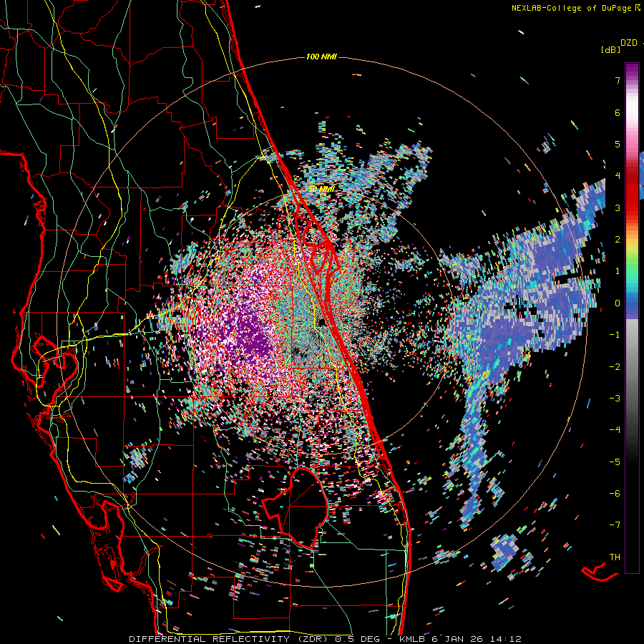This screenshot has height=644, width=644.
Task: Click the NEXLAB-College of DuPage credit text
Action: pyautogui.click(x=572, y=8)
